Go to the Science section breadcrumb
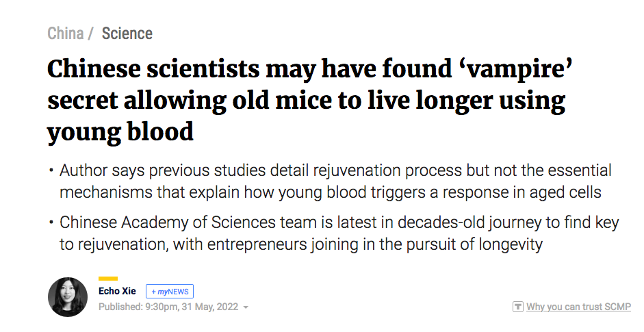This screenshot has width=644, height=332. 127,34
